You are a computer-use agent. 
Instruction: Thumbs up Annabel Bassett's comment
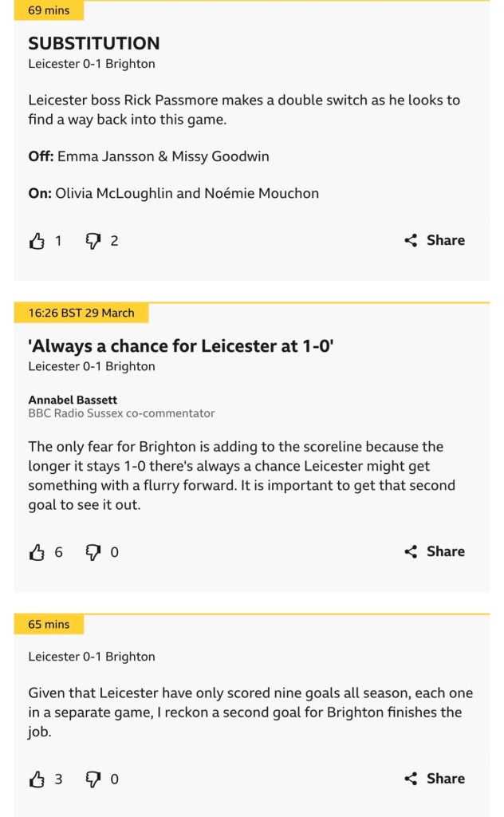37,552
